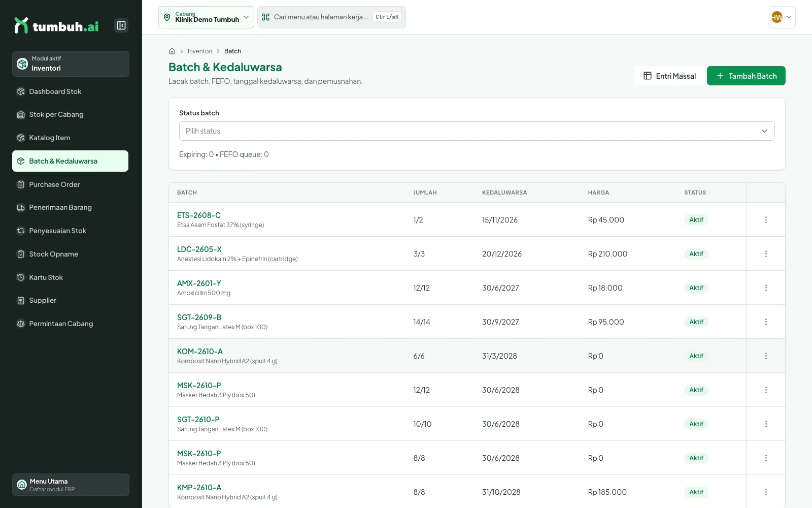Collapse the sidebar panel icon
Screen dimensions: 812x508
point(121,25)
